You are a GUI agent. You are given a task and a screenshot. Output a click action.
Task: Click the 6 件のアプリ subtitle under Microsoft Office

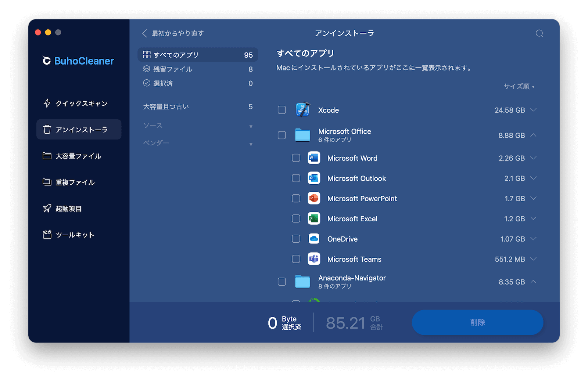[x=335, y=140]
